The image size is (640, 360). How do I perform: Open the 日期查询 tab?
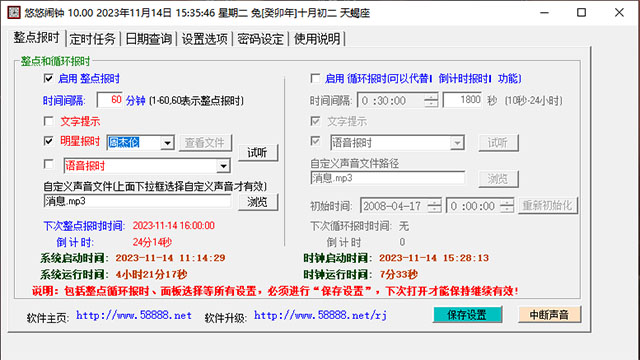tap(149, 39)
